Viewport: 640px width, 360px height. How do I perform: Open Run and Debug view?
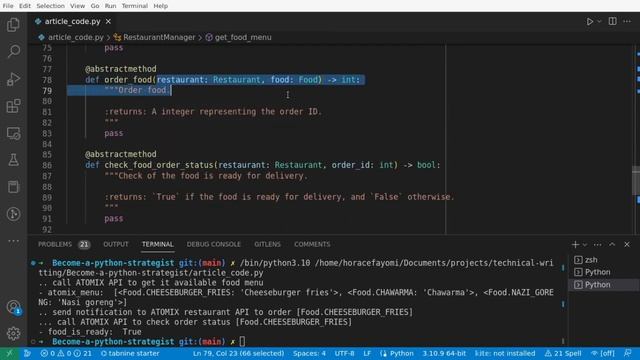(x=13, y=79)
